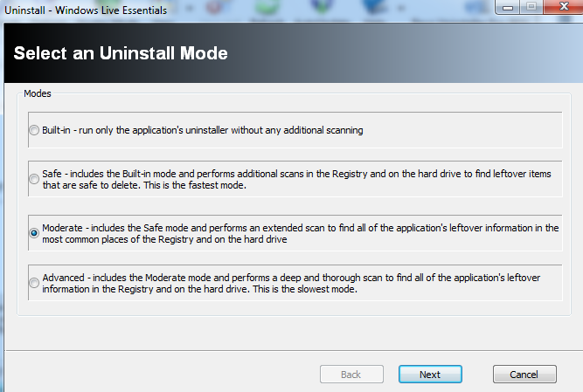Viewport: 583px width, 392px height.
Task: Select the Built-in uninstall mode radio button
Action: (34, 130)
